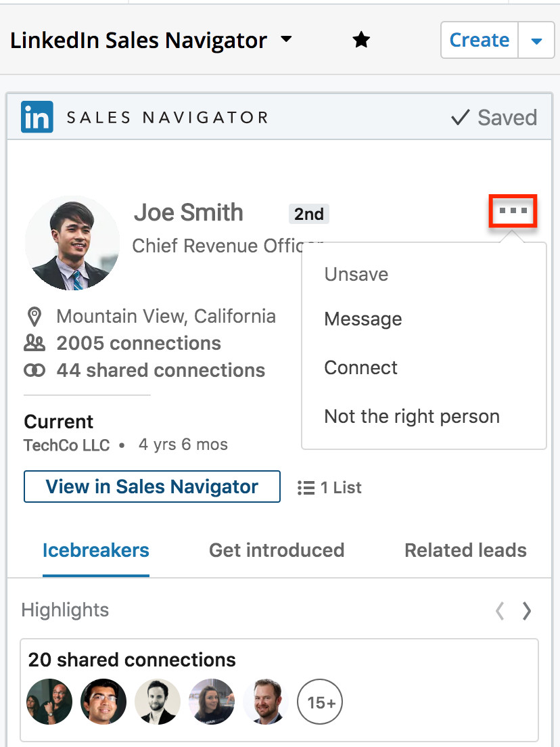Image resolution: width=560 pixels, height=747 pixels.
Task: Click the TechCo LLC company name
Action: coord(67,445)
